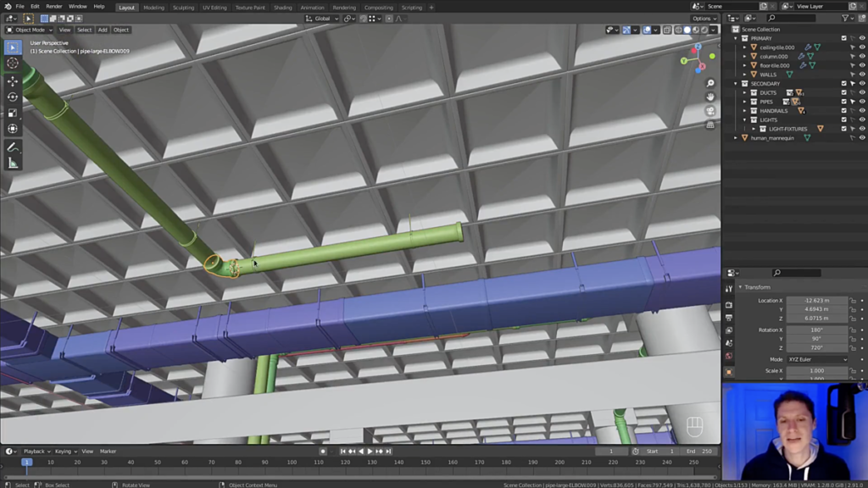Open the XYZ Euler rotation mode dropdown
The image size is (868, 488).
pyautogui.click(x=817, y=359)
